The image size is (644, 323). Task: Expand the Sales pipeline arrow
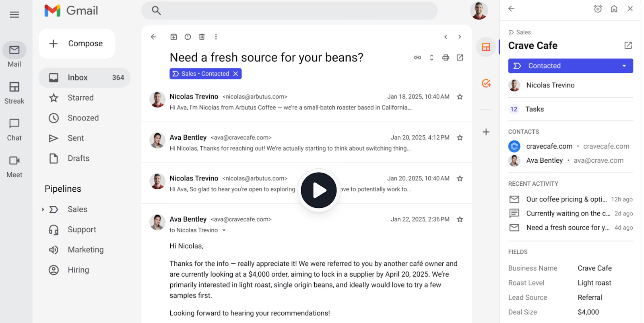tap(43, 209)
